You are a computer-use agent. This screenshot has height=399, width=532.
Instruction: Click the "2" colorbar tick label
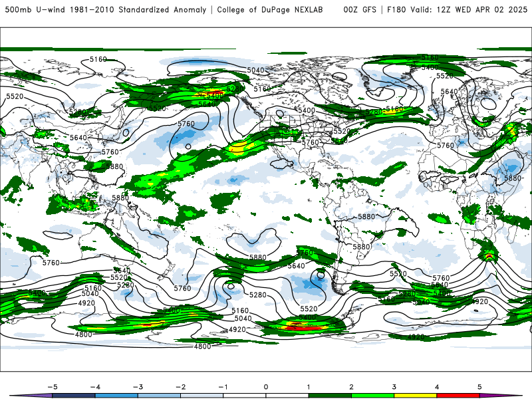352,387
